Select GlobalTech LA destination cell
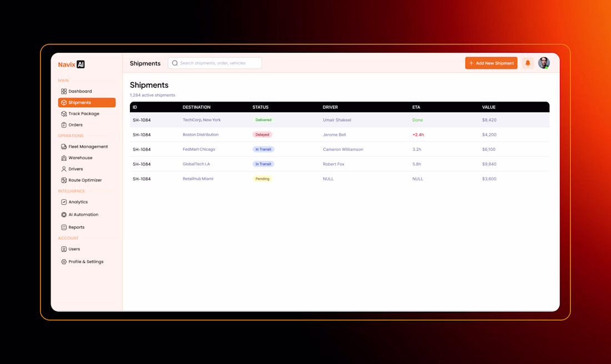 pos(197,164)
